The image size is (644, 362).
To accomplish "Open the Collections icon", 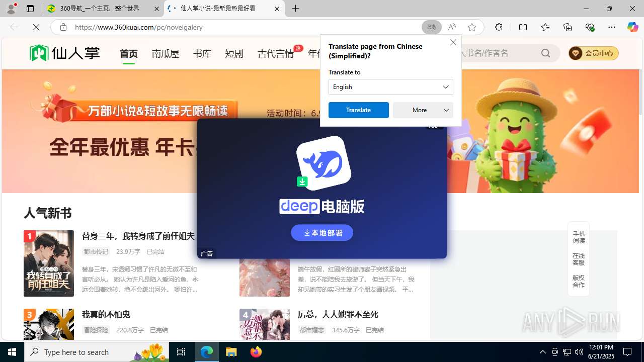I will click(568, 27).
